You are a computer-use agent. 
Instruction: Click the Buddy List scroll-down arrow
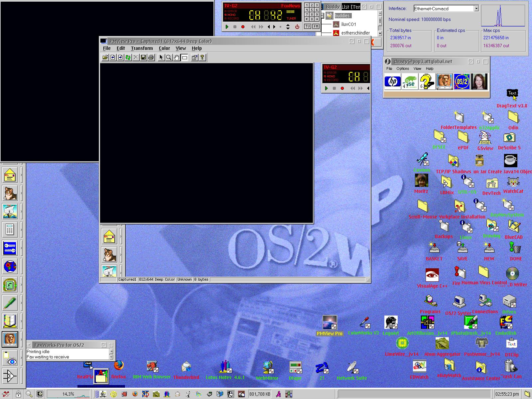(380, 33)
